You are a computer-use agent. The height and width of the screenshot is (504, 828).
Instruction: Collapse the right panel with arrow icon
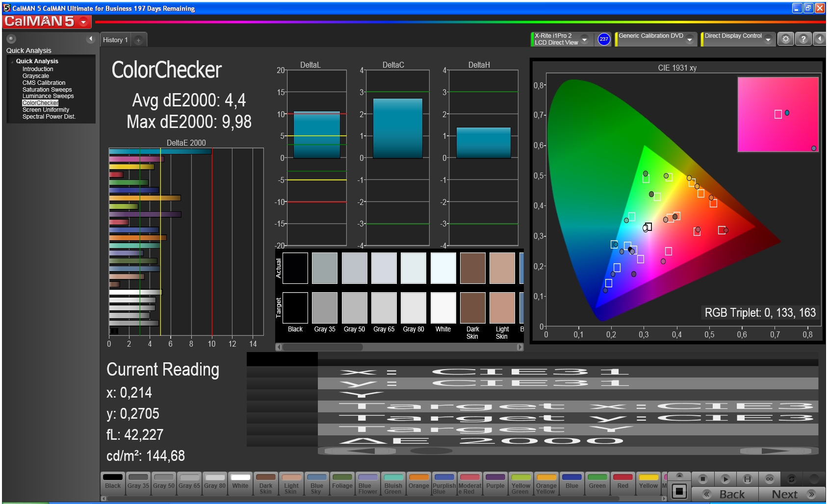[820, 39]
